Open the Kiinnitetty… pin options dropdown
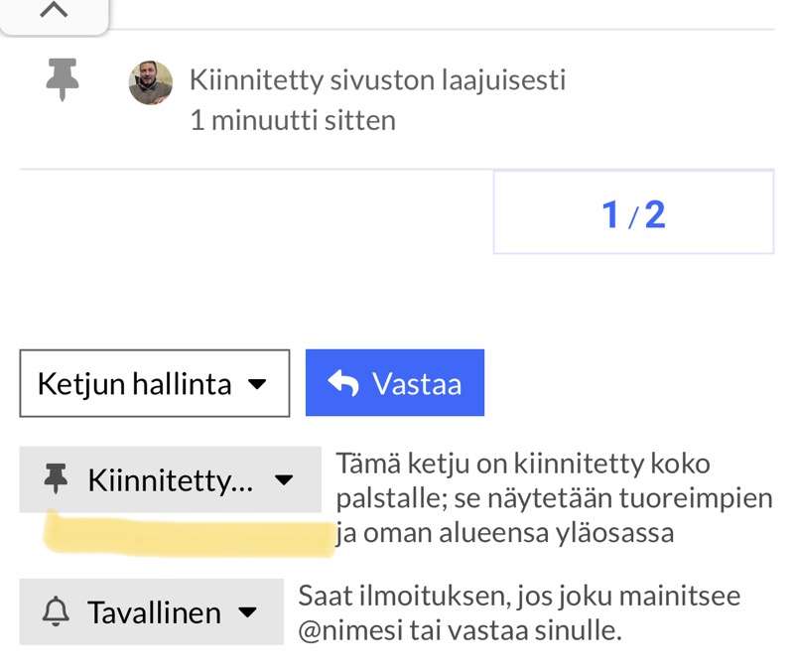 [170, 480]
